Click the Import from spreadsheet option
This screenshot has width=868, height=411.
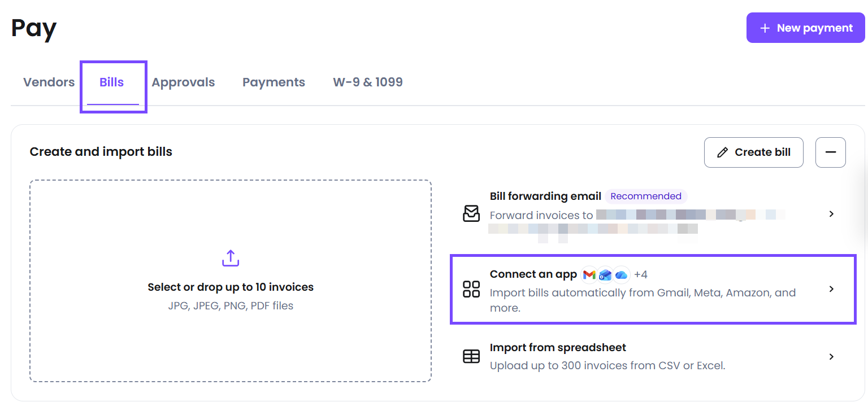coord(653,357)
